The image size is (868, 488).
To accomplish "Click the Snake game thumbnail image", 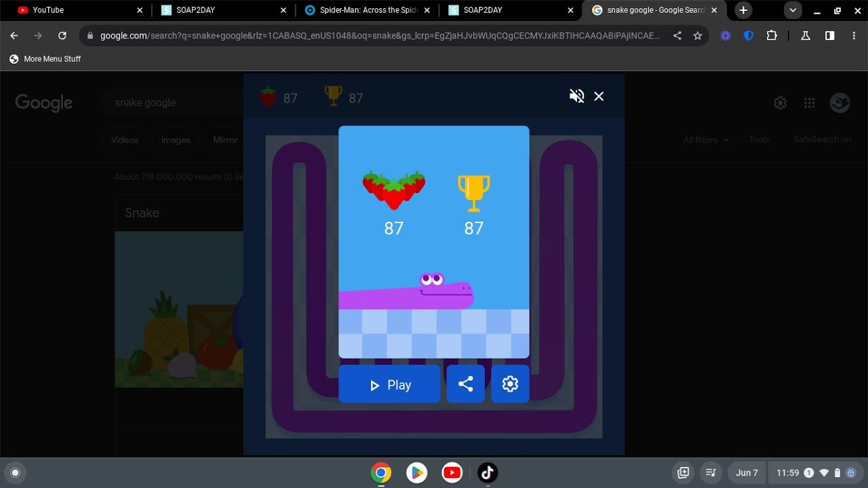I will 179,309.
